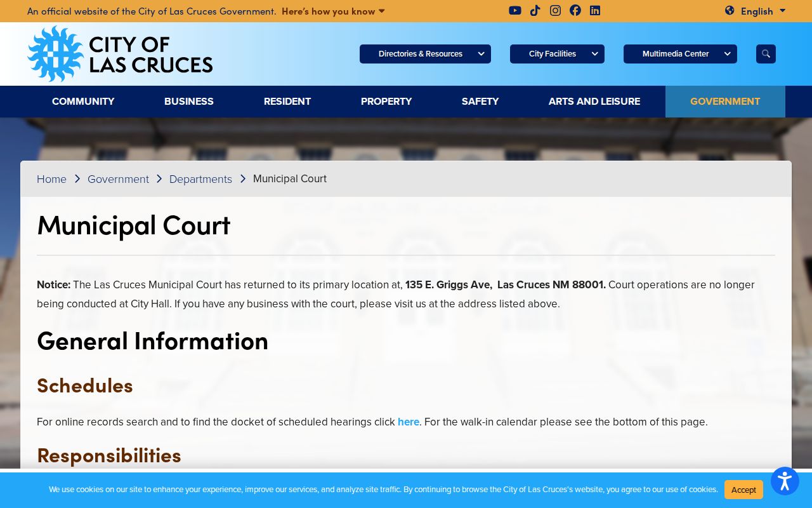Screen dimensions: 812x508
Task: Open the Business menu
Action: (189, 102)
